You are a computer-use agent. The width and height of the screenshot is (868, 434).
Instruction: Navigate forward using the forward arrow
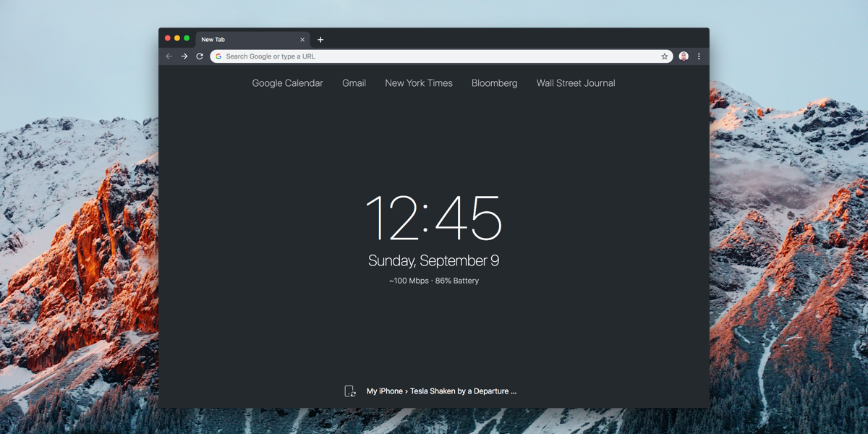pyautogui.click(x=184, y=56)
